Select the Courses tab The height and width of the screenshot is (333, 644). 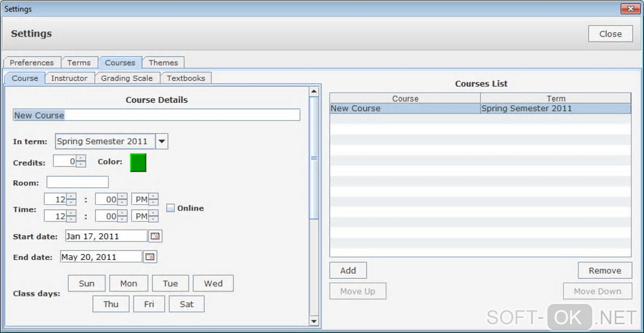[120, 62]
